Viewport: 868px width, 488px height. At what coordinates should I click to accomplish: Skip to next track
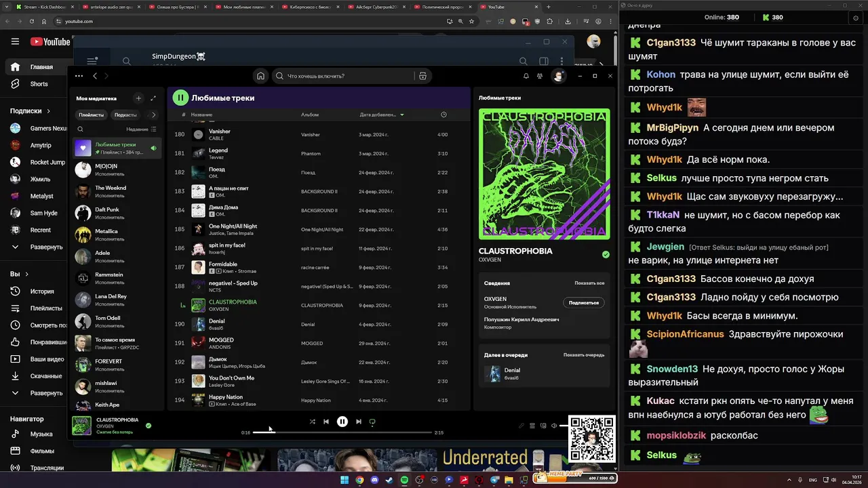(359, 422)
